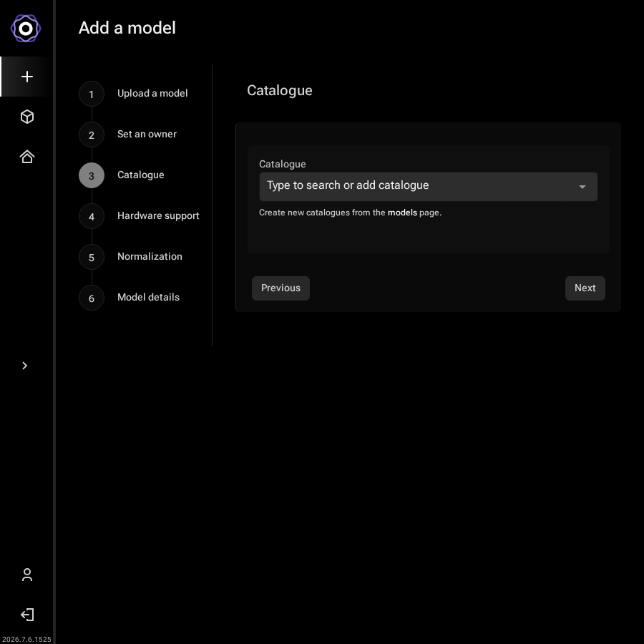Click the 'Normalization' step label
The height and width of the screenshot is (644, 644).
click(150, 256)
